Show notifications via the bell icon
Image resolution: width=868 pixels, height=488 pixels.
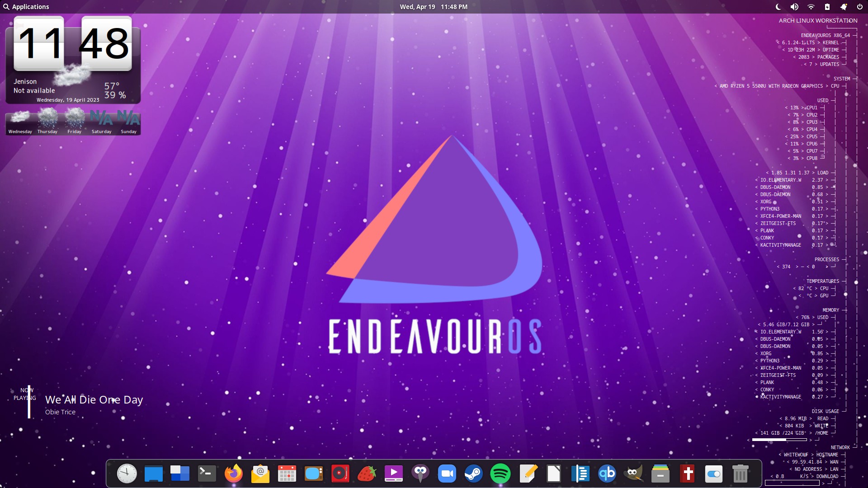(843, 7)
